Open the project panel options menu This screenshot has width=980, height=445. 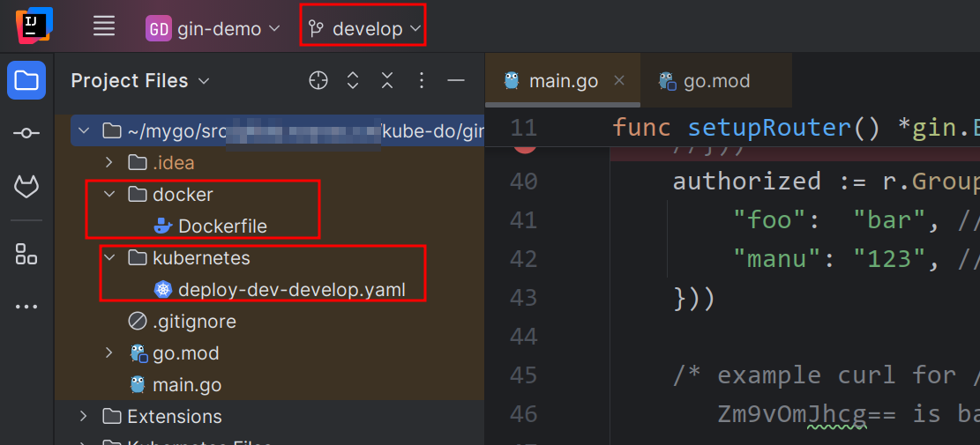[422, 81]
